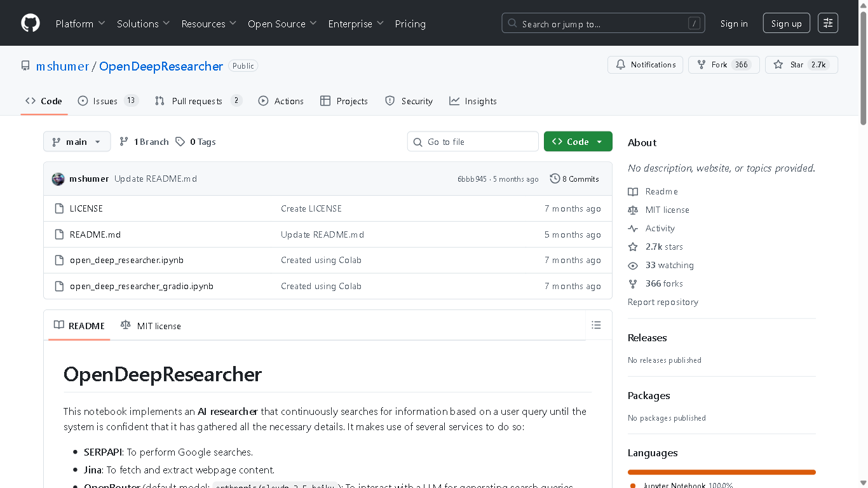Open the LICENSE file
This screenshot has width=868, height=488.
point(86,208)
